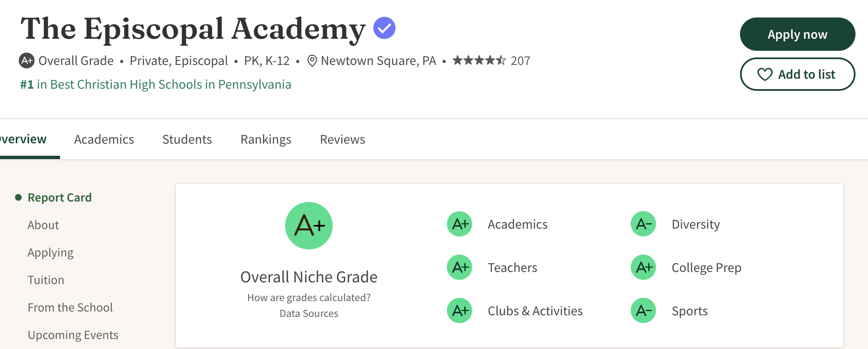This screenshot has width=868, height=349.
Task: Click the Clubs & Activities grade badge
Action: pyautogui.click(x=459, y=311)
